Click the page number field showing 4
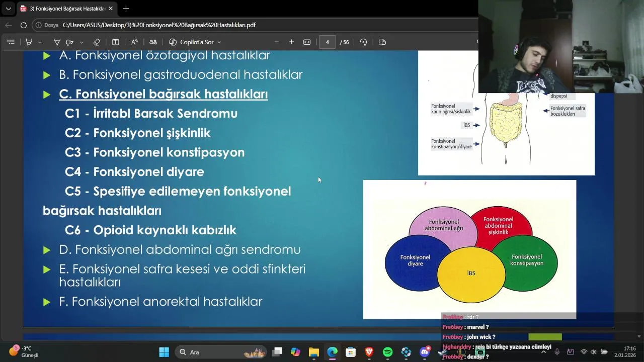This screenshot has height=362, width=644. click(x=327, y=42)
